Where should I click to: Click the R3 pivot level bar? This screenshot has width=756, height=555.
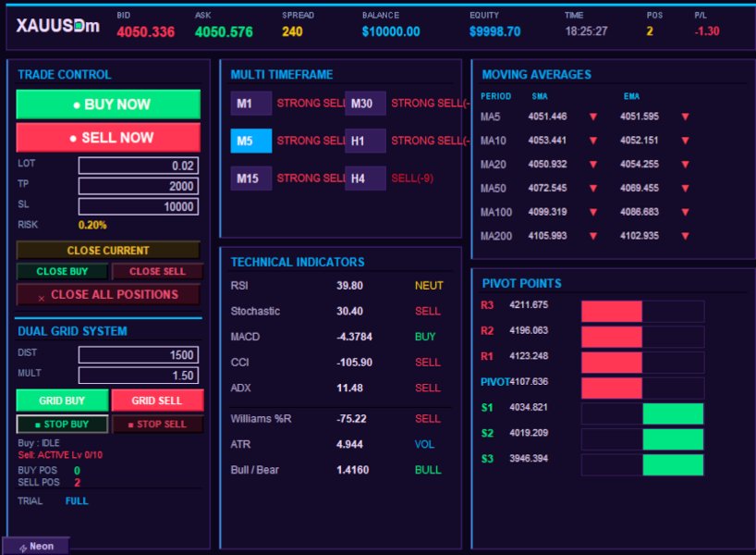642,312
